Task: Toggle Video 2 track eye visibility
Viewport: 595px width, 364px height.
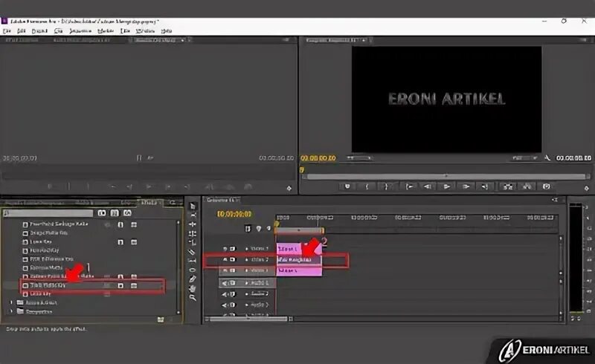Action: 225,260
